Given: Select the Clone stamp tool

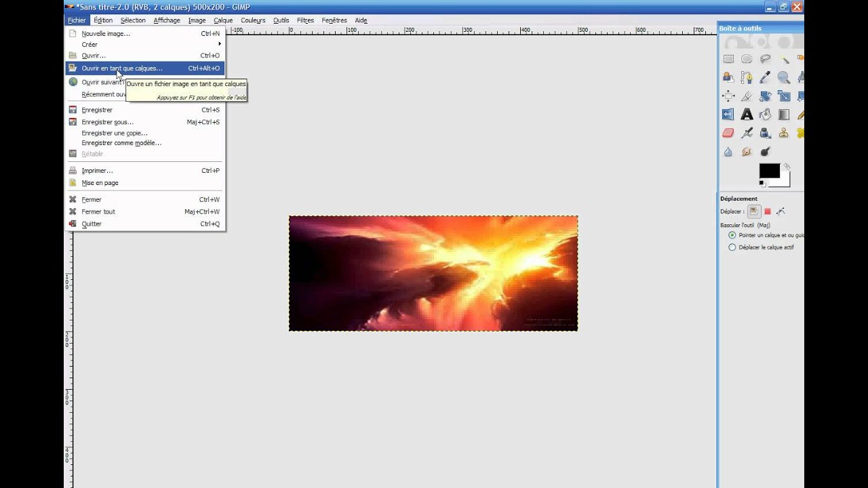Looking at the screenshot, I should pyautogui.click(x=784, y=133).
